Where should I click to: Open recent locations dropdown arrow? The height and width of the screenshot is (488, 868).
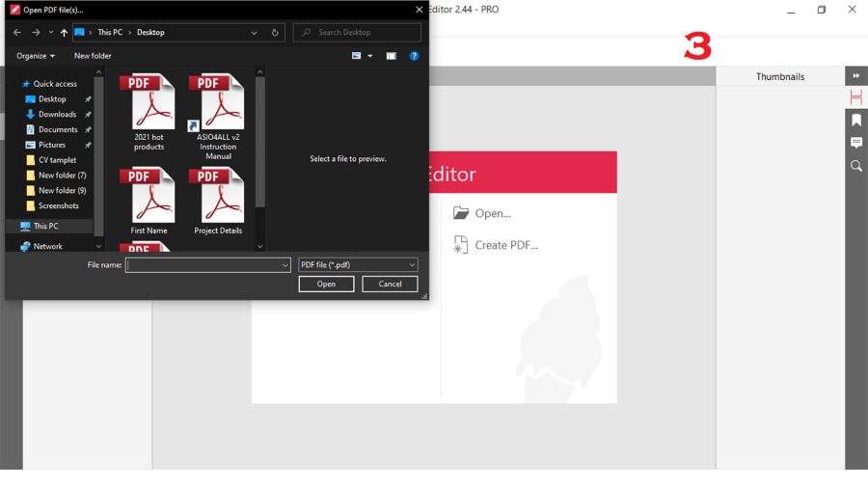coord(51,33)
